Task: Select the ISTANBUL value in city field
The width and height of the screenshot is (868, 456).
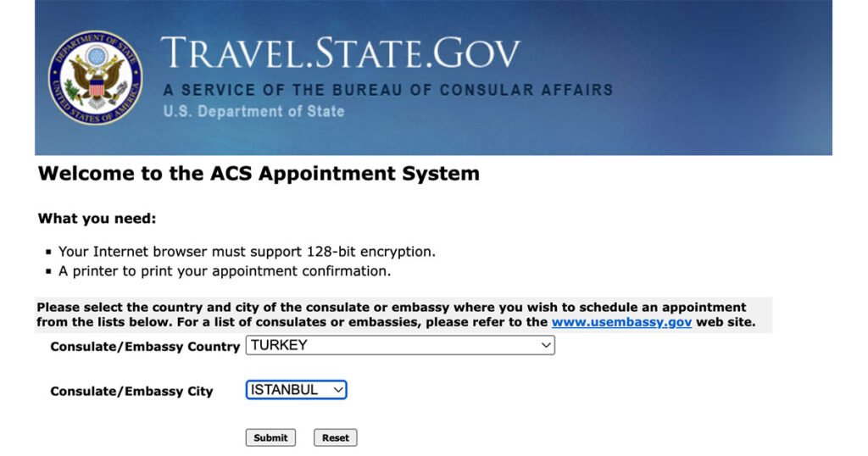Action: 285,390
